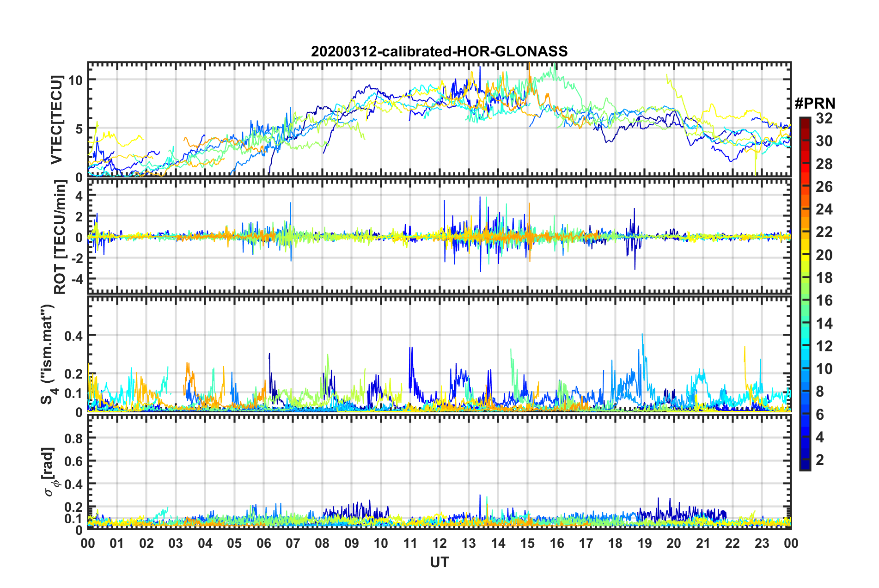
Task: Click σφ axis tick label 0.8
Action: 74,438
